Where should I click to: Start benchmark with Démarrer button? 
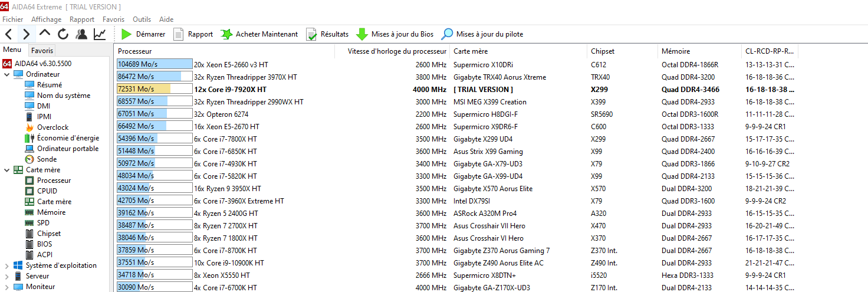pos(143,34)
